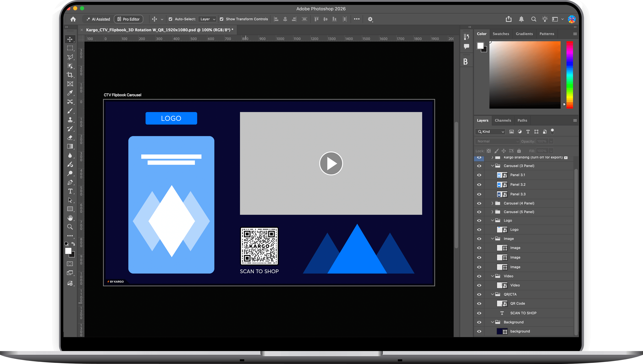
Task: Select the Zoom tool
Action: [70, 227]
